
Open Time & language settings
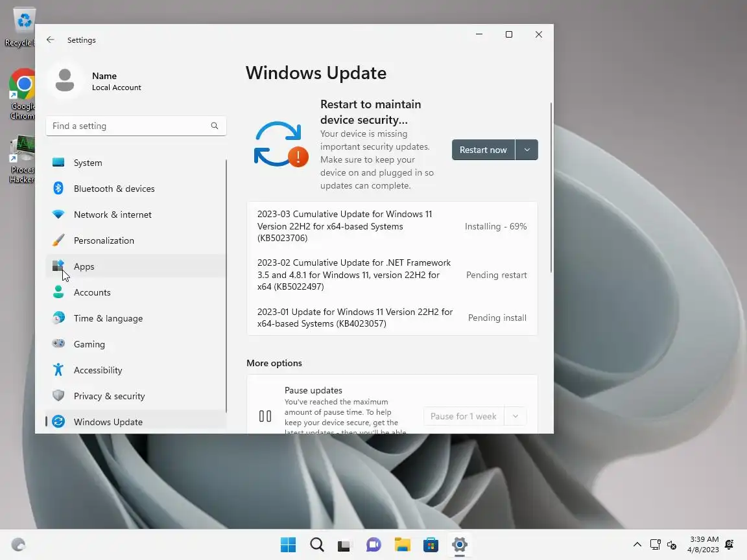coord(136,318)
